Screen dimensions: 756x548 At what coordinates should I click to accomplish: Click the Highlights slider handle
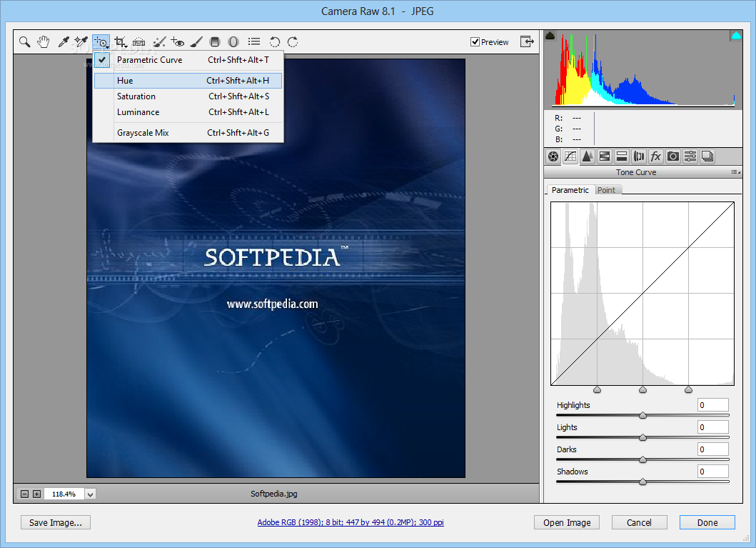point(642,415)
